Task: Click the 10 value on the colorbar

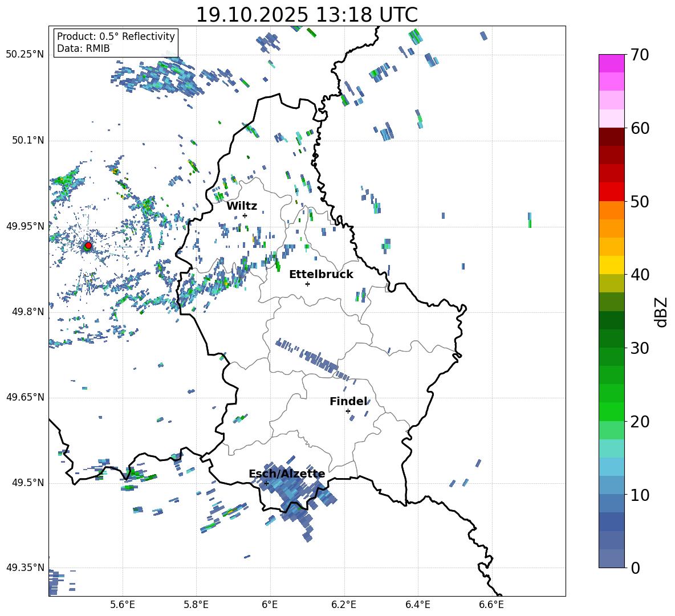Action: [x=639, y=495]
